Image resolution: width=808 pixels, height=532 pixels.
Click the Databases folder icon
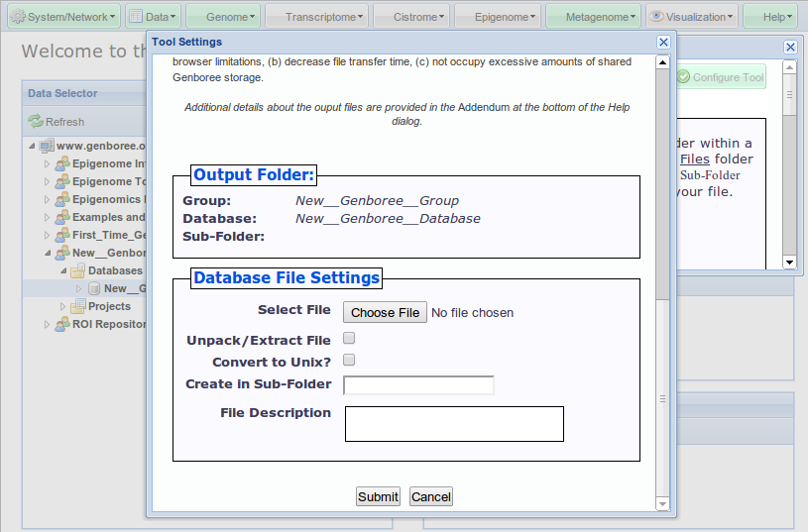point(77,270)
